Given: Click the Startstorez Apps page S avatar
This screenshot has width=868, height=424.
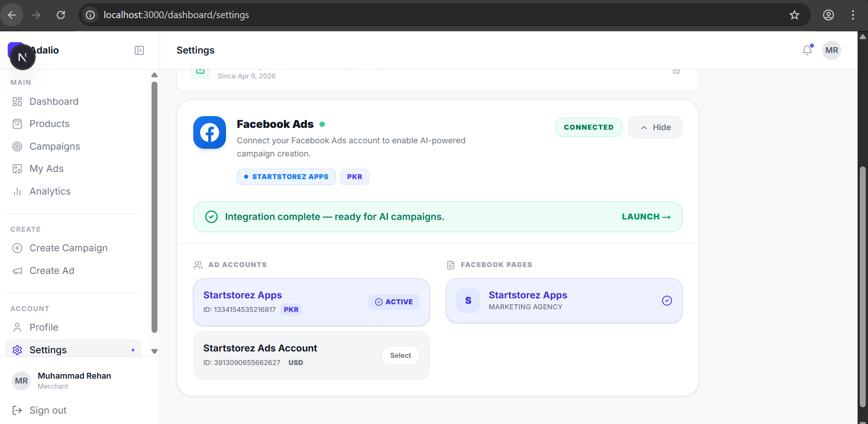Looking at the screenshot, I should tap(468, 301).
